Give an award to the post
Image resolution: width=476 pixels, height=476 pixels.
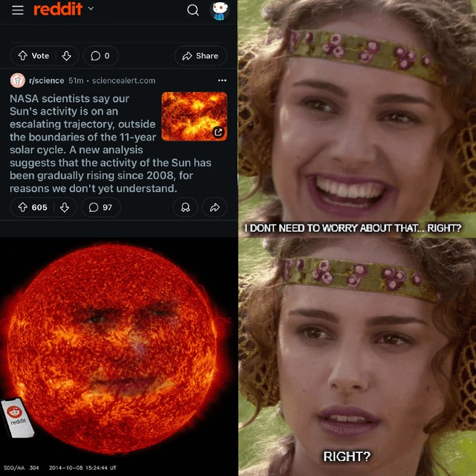185,208
